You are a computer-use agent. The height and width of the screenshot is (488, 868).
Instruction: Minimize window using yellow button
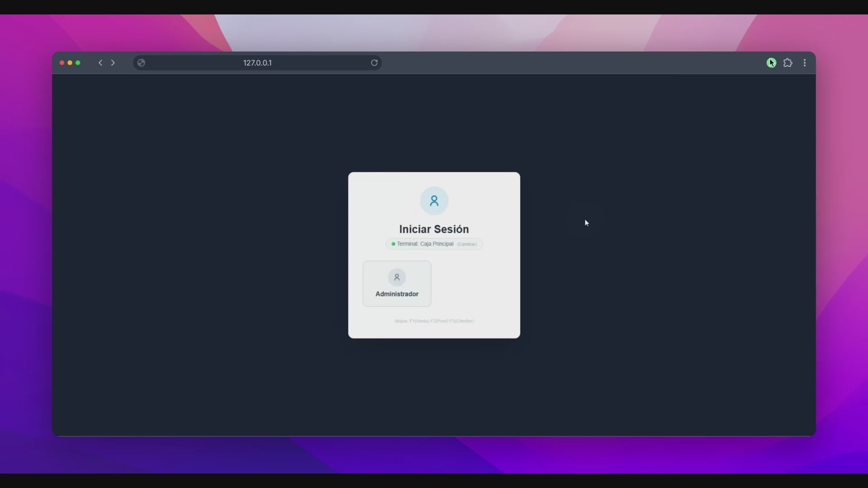click(x=70, y=63)
